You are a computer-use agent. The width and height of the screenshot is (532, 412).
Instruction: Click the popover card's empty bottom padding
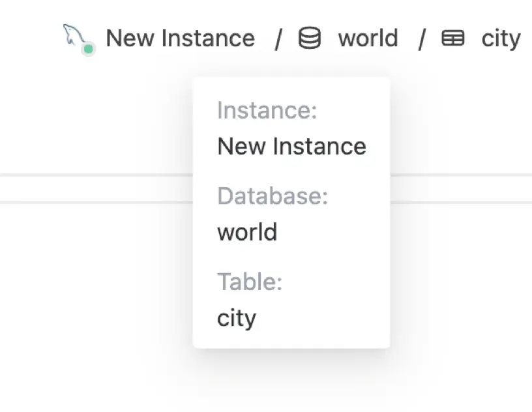tap(291, 340)
